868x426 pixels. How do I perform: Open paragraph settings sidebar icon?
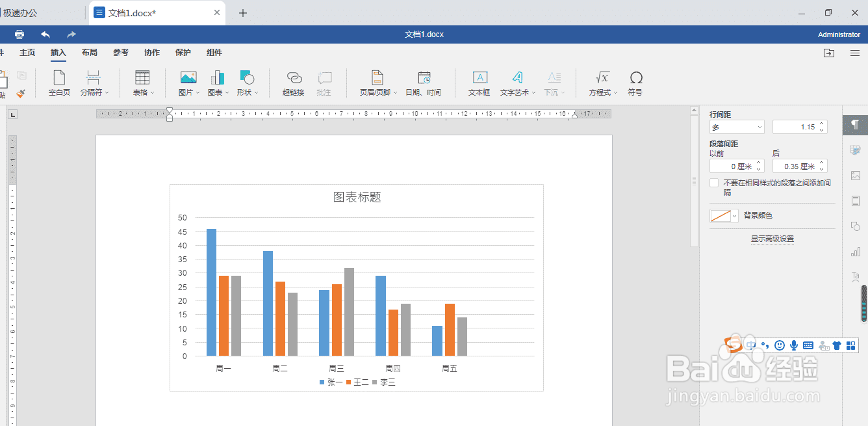tap(855, 124)
